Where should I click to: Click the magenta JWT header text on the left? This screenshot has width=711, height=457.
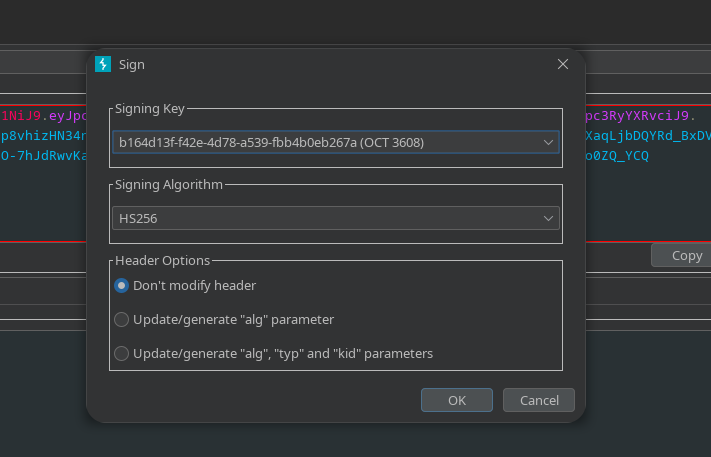[x=15, y=114]
